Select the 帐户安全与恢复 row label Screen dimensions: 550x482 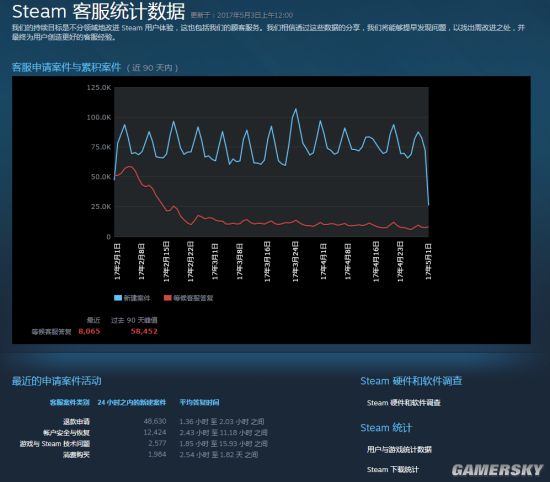(x=66, y=433)
